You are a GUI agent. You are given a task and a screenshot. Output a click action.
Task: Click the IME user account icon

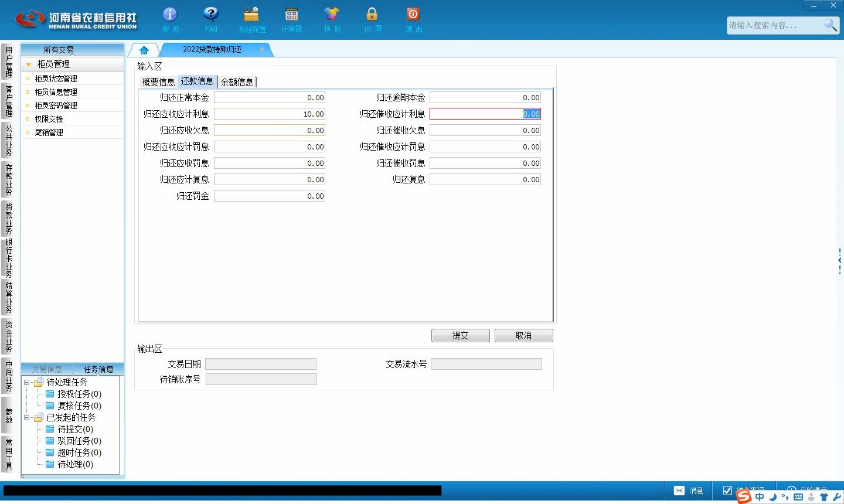(x=811, y=497)
